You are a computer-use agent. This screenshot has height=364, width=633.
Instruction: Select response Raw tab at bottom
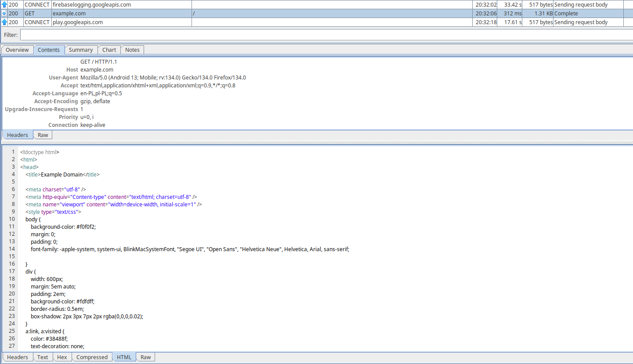click(146, 357)
